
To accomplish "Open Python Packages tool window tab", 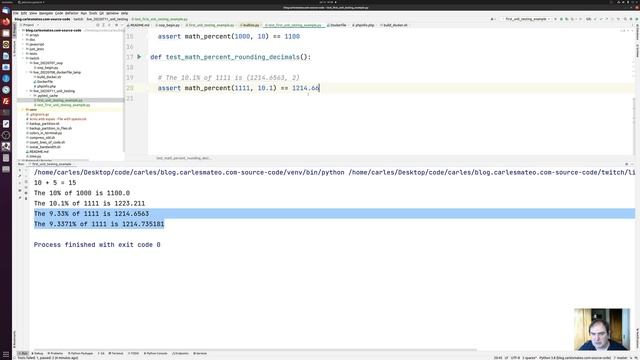I will (x=81, y=353).
